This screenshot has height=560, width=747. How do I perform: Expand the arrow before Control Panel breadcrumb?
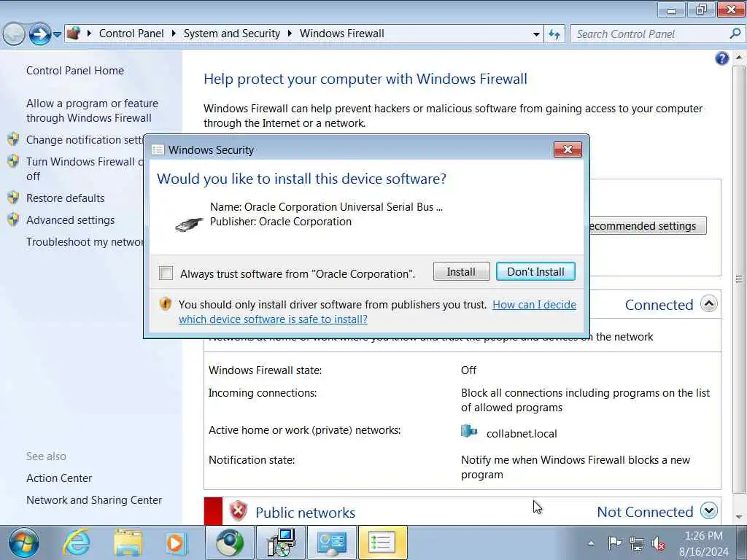[89, 34]
